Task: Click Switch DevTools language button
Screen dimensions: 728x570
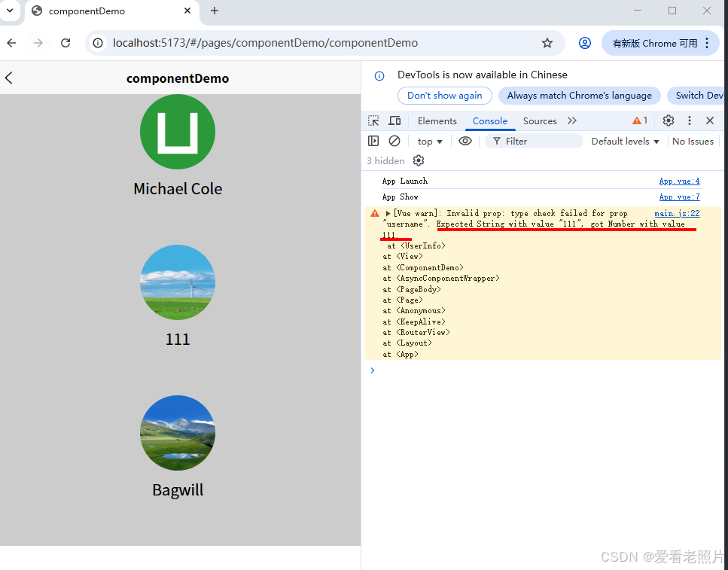Action: pyautogui.click(x=697, y=95)
